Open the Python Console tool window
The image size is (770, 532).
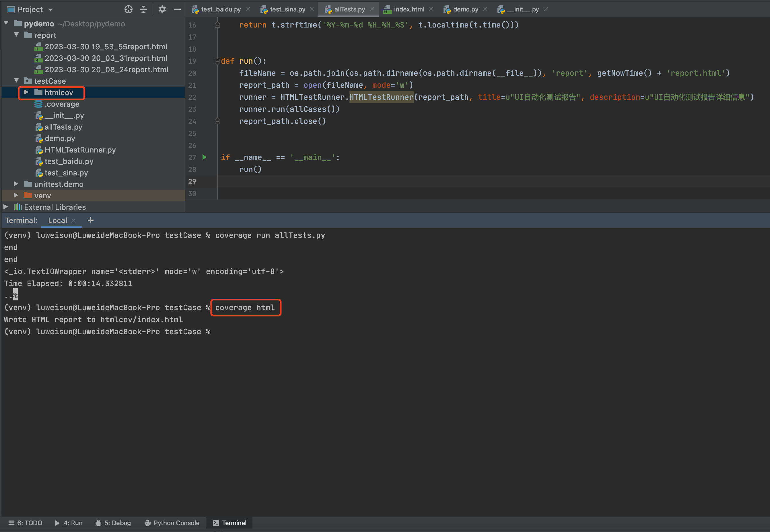click(x=172, y=523)
